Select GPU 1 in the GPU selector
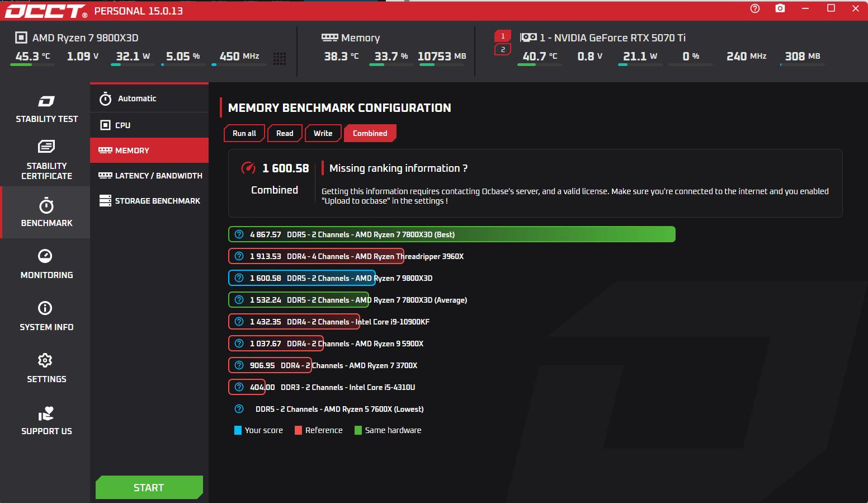 point(503,36)
